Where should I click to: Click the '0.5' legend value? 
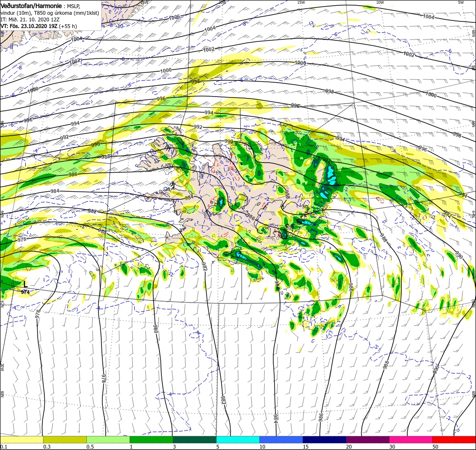[x=90, y=447]
